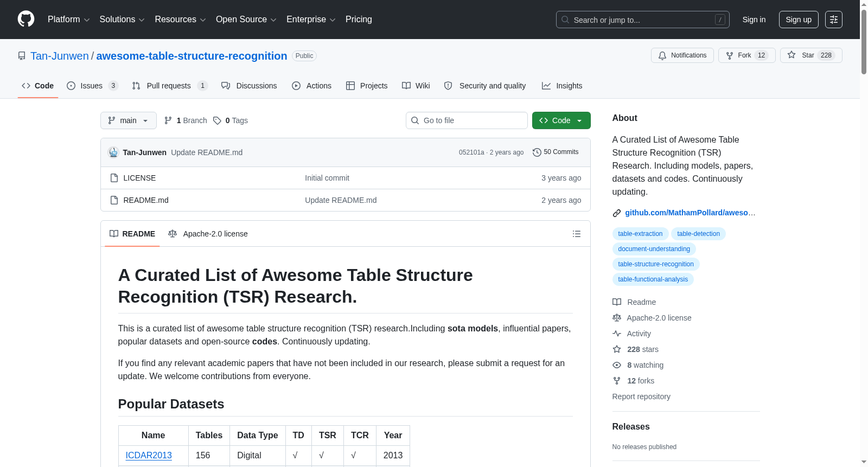Open github.com/MathamPollard website link
Image resolution: width=868 pixels, height=467 pixels.
tap(690, 213)
